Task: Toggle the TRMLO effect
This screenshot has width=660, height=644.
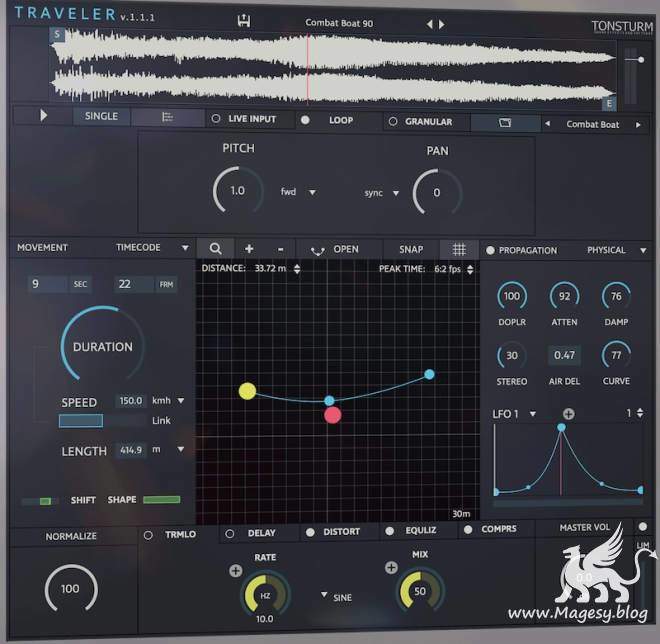Action: tap(148, 535)
